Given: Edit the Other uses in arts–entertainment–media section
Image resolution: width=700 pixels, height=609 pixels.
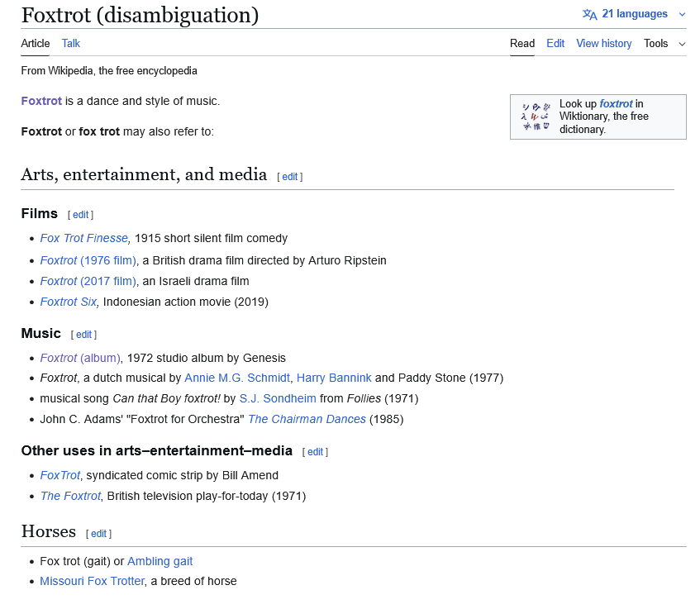Looking at the screenshot, I should point(315,452).
